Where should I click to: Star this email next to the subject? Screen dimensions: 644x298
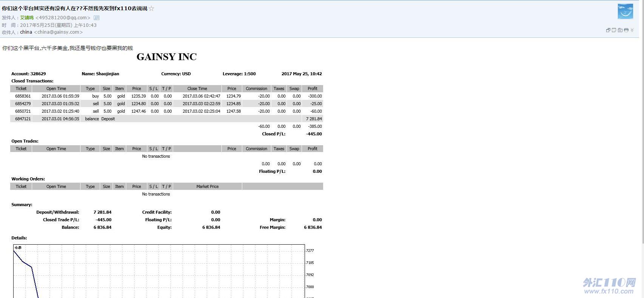(x=151, y=8)
